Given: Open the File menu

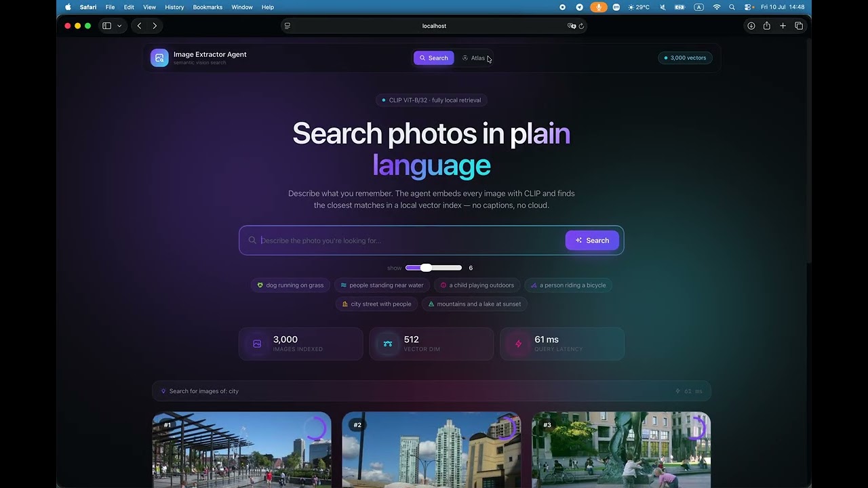Looking at the screenshot, I should [110, 7].
